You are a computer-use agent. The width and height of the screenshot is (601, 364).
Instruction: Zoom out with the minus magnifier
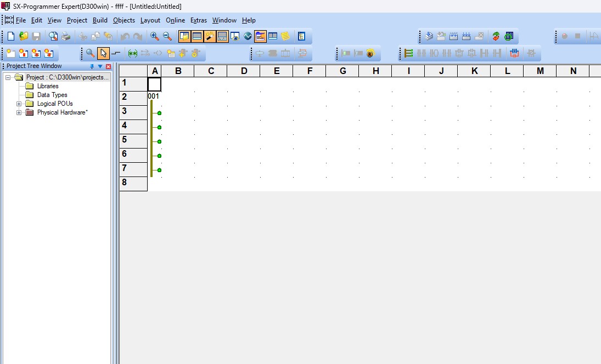(167, 36)
